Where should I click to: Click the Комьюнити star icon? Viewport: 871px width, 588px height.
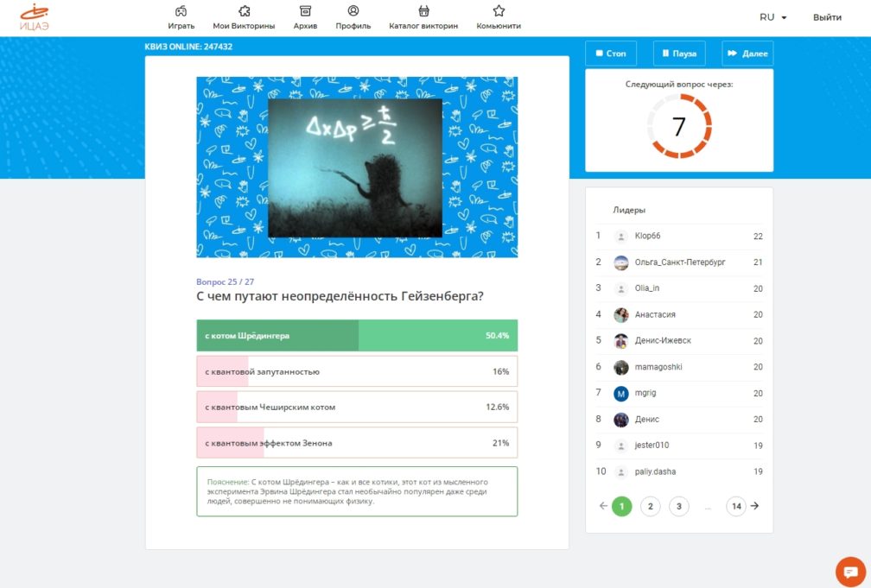tap(499, 11)
